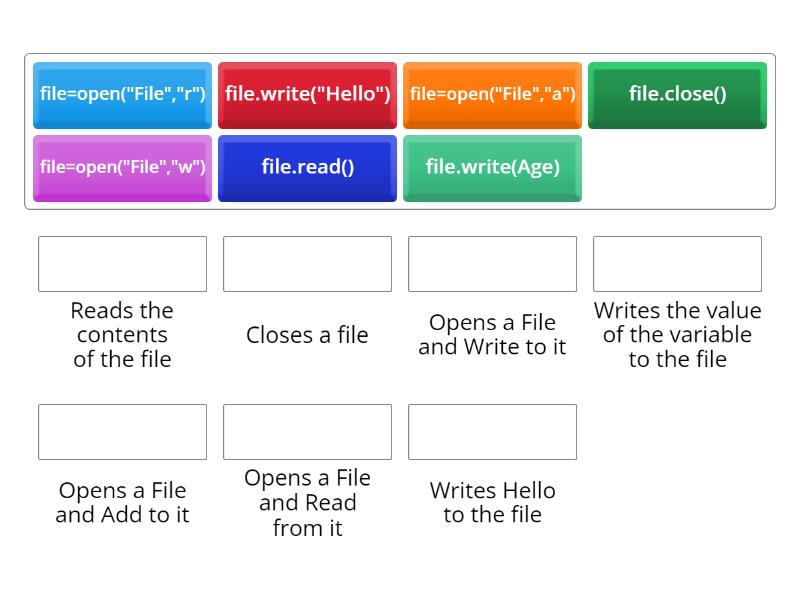Click the "Reads the contents of the file" label
The image size is (800, 600).
pos(122,335)
